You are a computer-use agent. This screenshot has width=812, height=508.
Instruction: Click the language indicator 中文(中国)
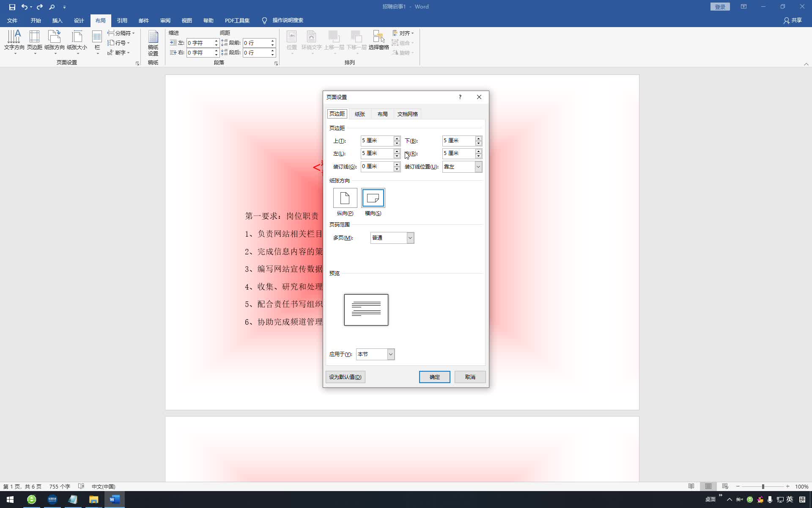[x=103, y=486]
